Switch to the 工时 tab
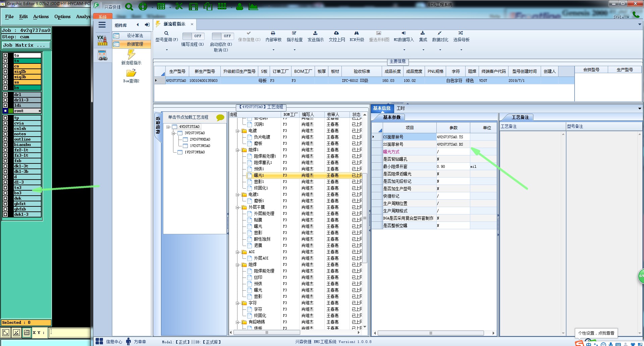The height and width of the screenshot is (346, 644). [x=400, y=108]
